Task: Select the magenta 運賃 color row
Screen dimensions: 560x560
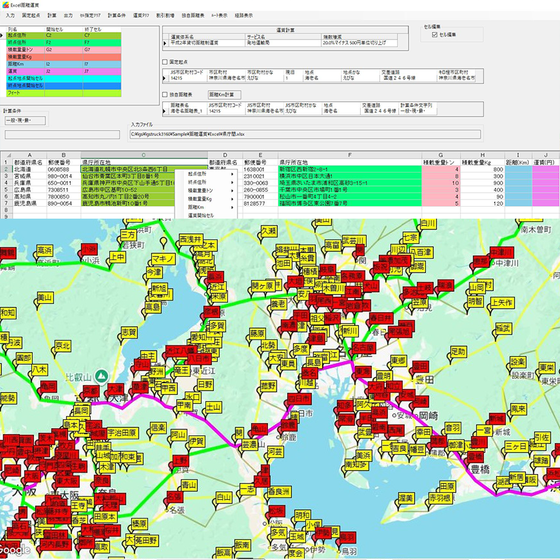Action: coord(64,71)
